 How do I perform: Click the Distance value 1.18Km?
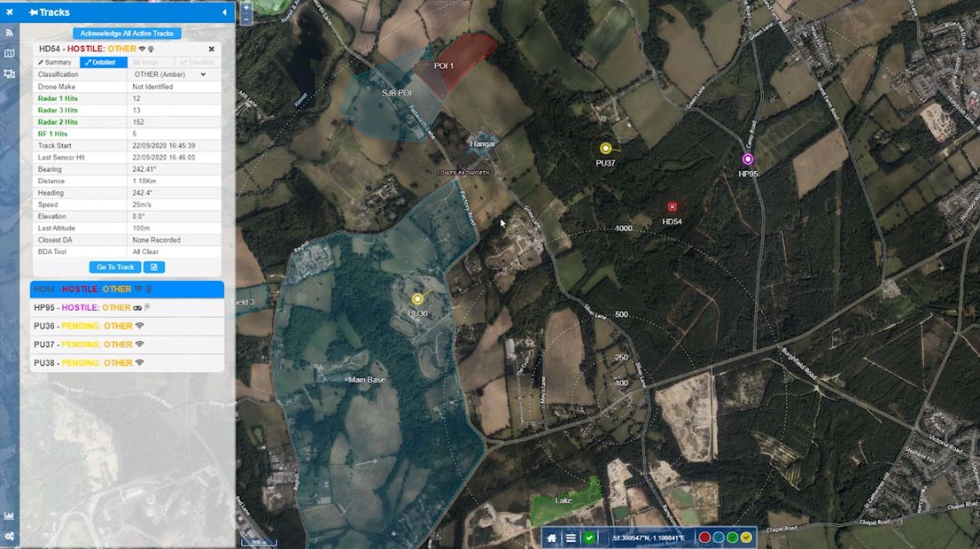click(x=144, y=182)
